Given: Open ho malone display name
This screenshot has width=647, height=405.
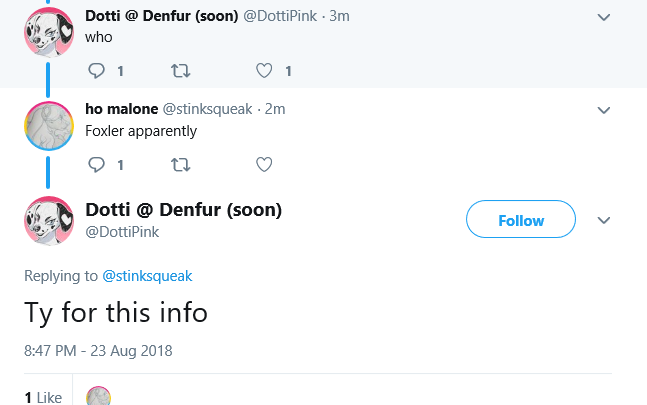Looking at the screenshot, I should pos(121,109).
